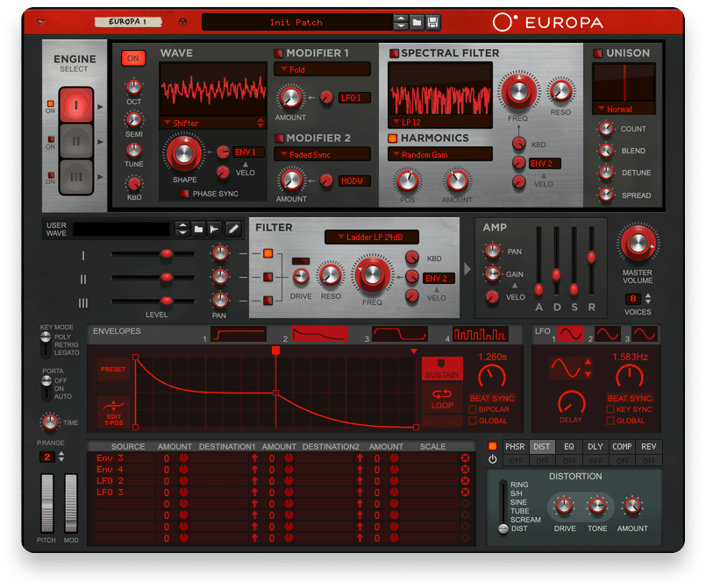706x588 pixels.
Task: Enable Modifier 2 toggle
Action: [279, 138]
